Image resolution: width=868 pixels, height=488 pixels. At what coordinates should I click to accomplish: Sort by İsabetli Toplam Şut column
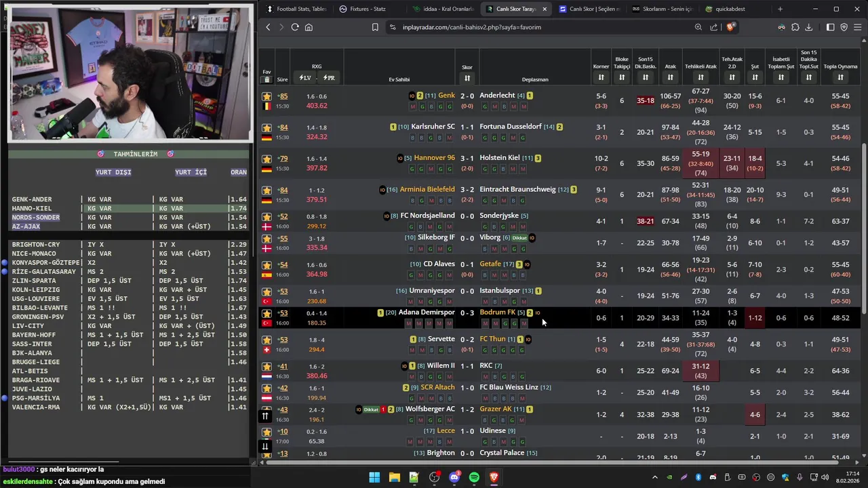[x=781, y=77]
